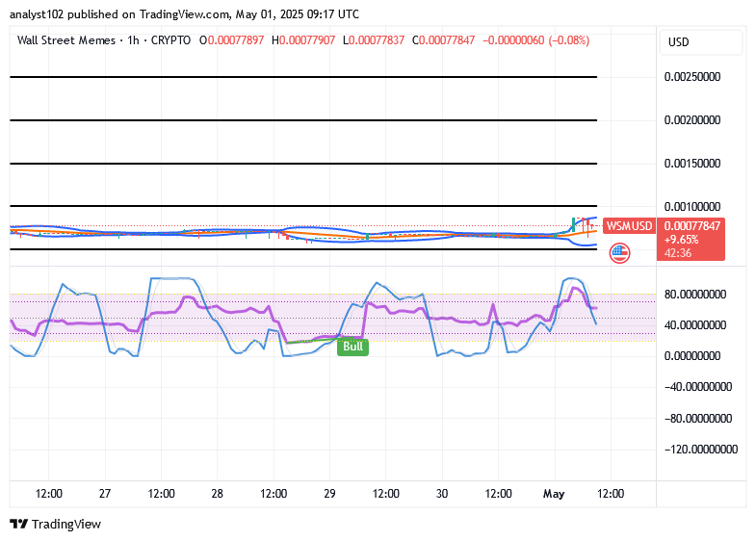Click the May label on time axis
Screen dimensions: 756x541
[554, 494]
